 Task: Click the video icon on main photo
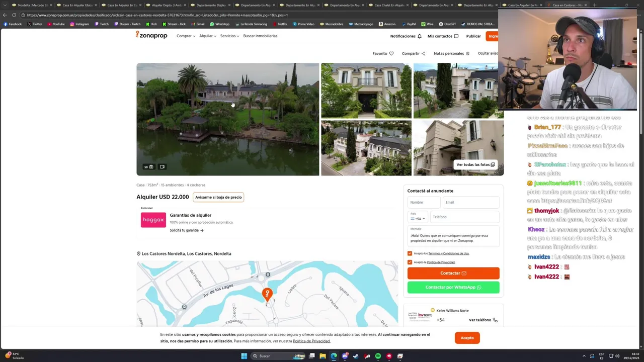162,167
